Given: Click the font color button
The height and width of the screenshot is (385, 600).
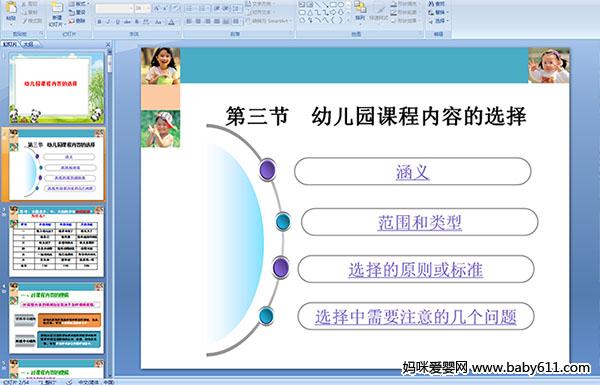Looking at the screenshot, I should tap(172, 22).
